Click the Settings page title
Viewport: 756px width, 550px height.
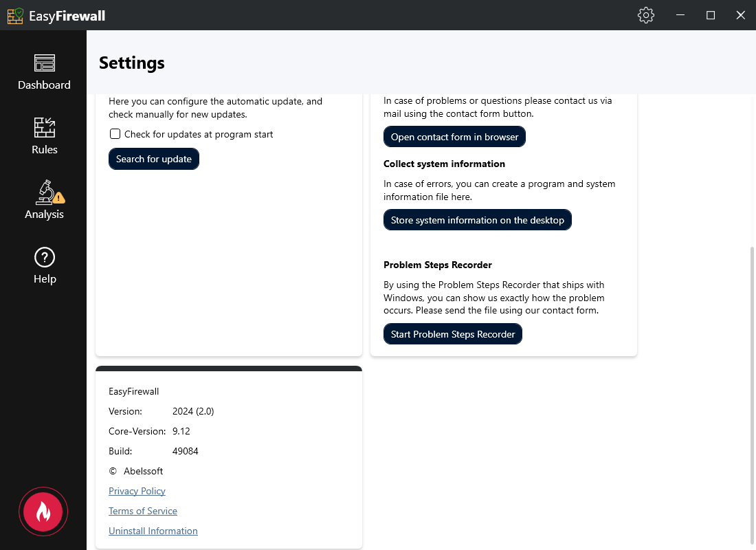[132, 63]
